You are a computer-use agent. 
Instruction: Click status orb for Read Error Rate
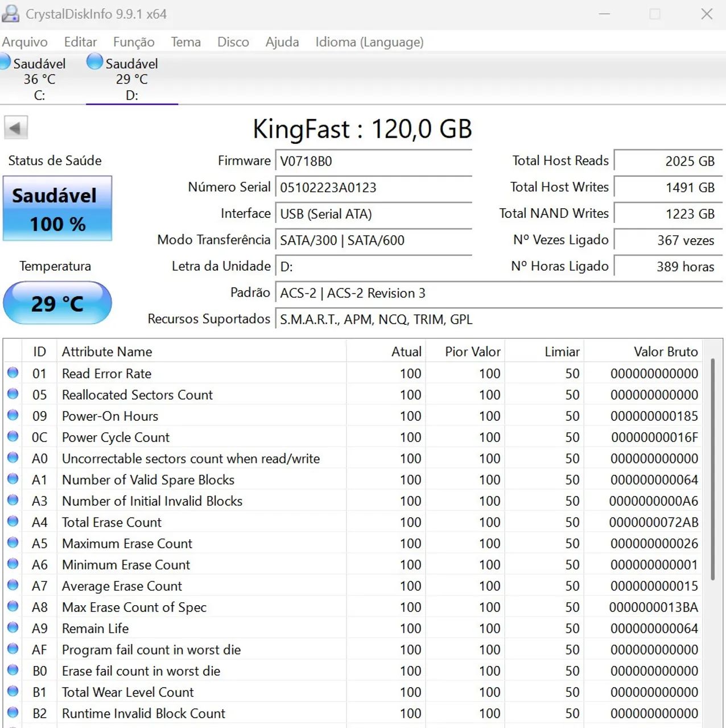point(13,373)
